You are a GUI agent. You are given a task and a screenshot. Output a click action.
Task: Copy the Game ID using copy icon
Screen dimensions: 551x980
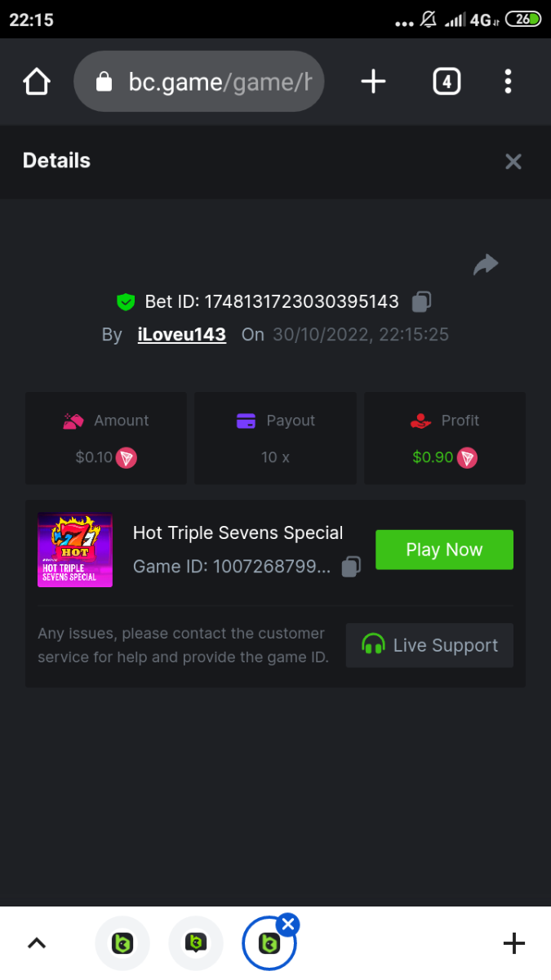coord(351,567)
